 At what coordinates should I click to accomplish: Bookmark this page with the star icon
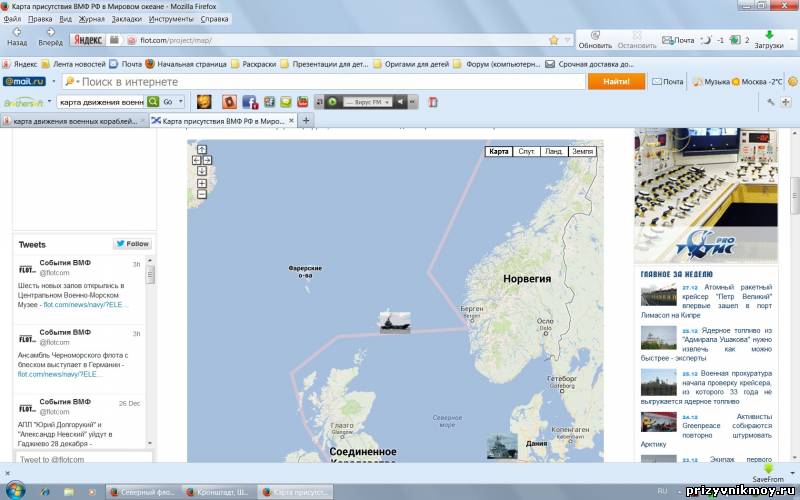(553, 40)
